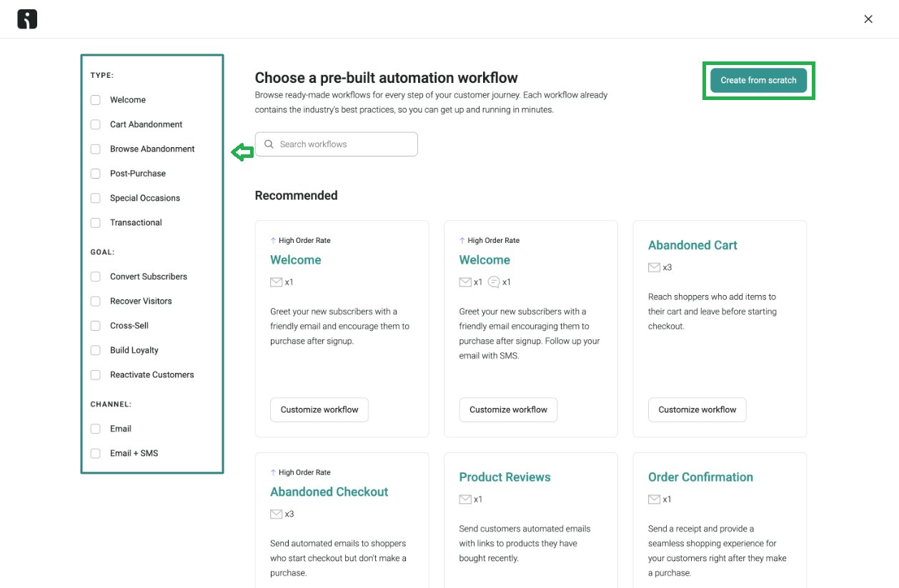
Task: Click the SMS message icon on the second Welcome card
Action: click(492, 281)
